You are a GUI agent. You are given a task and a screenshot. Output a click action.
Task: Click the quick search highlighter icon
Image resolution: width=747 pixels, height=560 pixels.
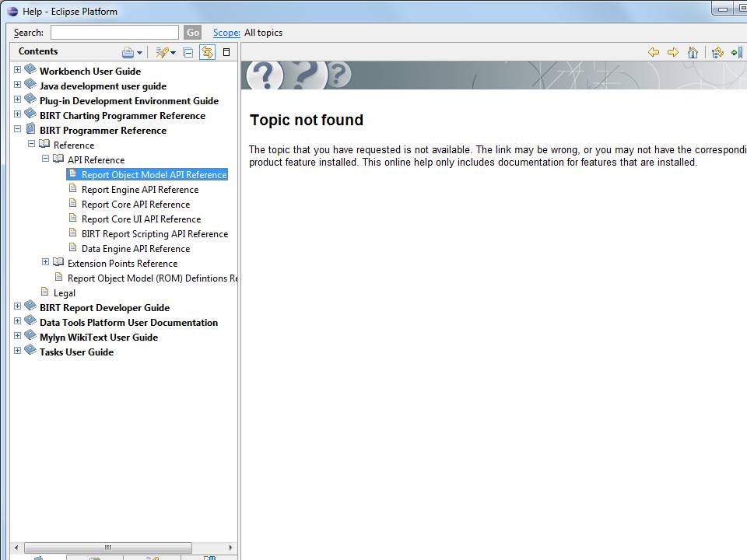point(162,52)
